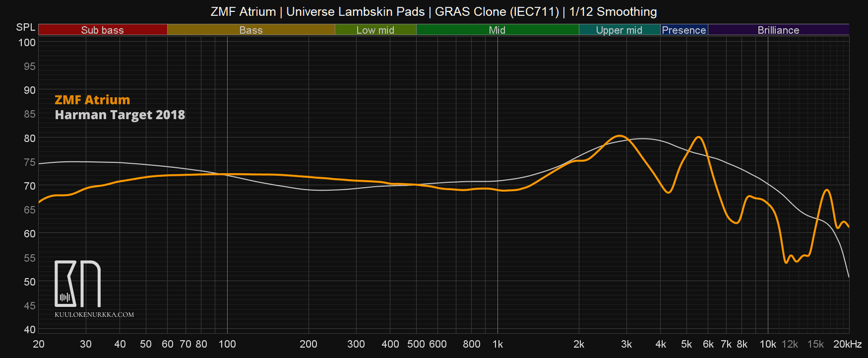Click the Upper mid band segment
Image resolution: width=868 pixels, height=358 pixels.
(619, 30)
